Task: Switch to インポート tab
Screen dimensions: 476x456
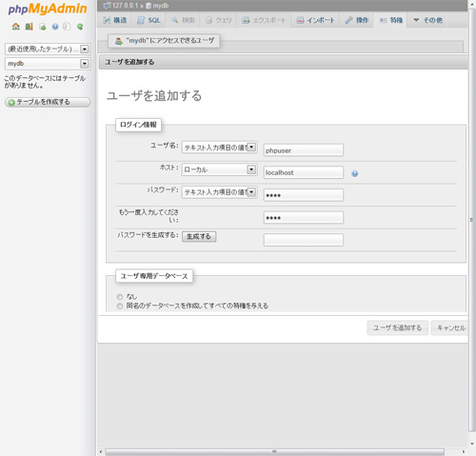Action: (315, 20)
